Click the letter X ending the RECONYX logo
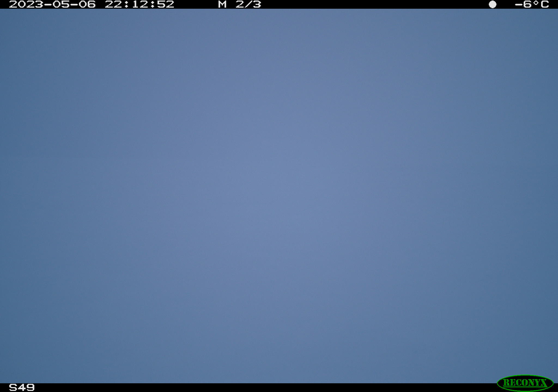The height and width of the screenshot is (392, 558). pos(543,383)
